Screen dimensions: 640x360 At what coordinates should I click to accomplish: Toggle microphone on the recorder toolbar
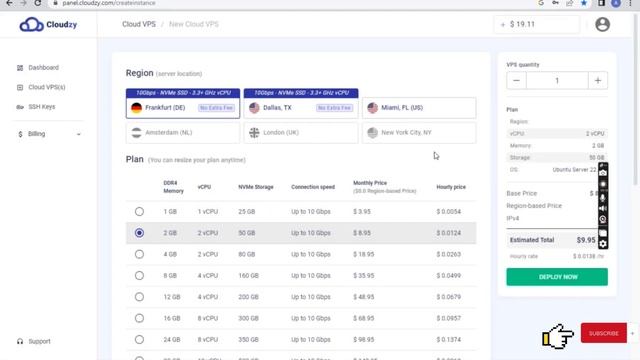click(603, 197)
